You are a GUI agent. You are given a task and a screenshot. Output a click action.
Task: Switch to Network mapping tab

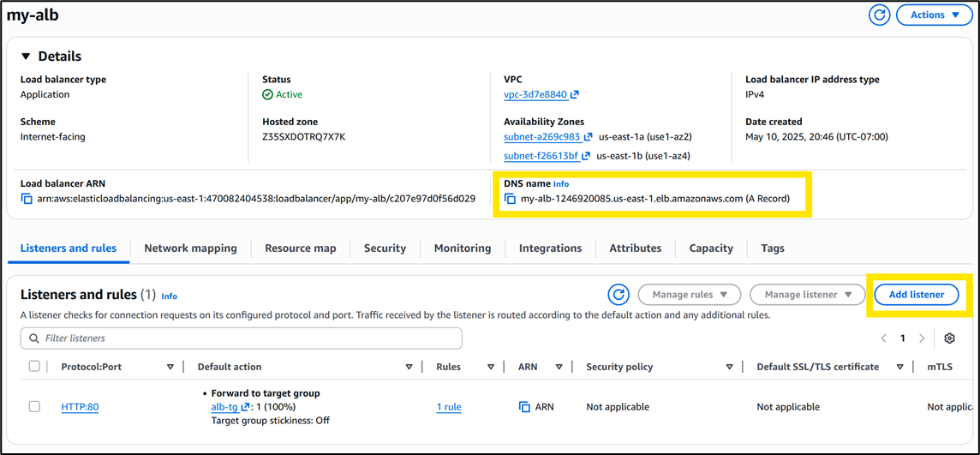[x=191, y=248]
